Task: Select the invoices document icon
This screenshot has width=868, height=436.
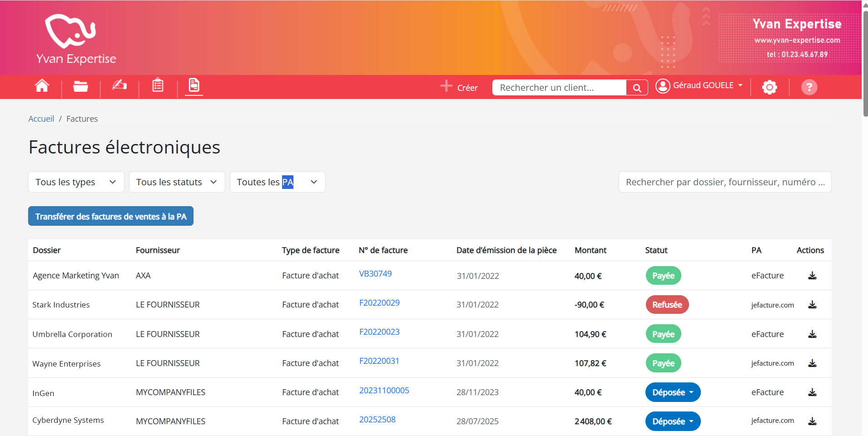Action: 194,85
